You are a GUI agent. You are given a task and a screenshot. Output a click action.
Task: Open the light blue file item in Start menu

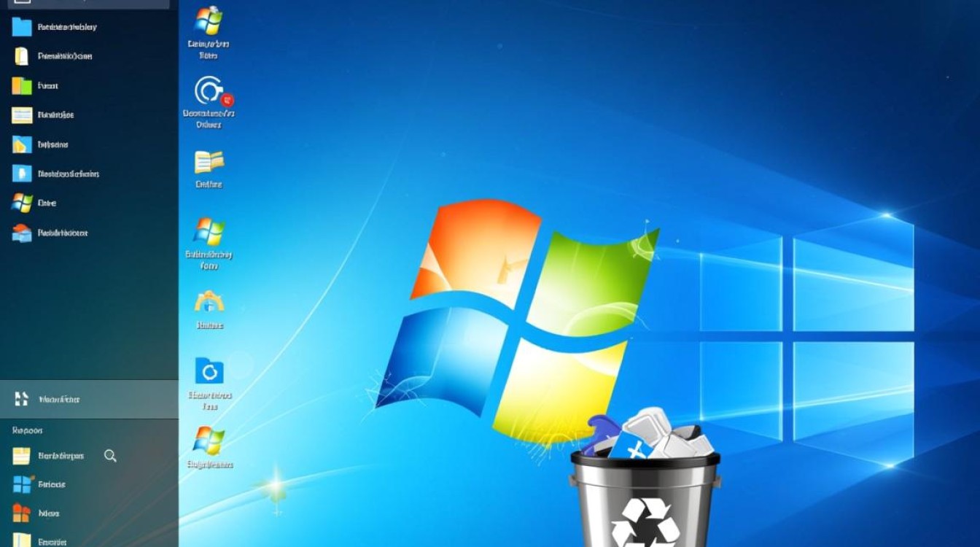point(22,174)
